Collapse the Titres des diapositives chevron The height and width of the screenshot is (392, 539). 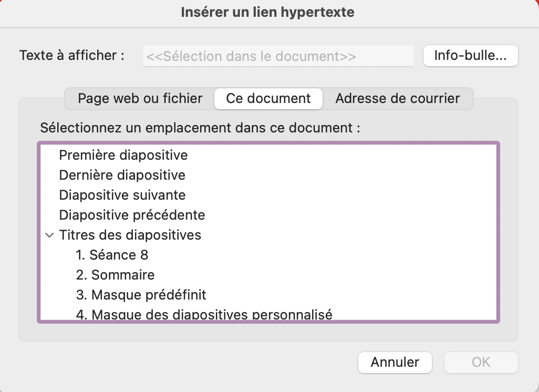[50, 235]
